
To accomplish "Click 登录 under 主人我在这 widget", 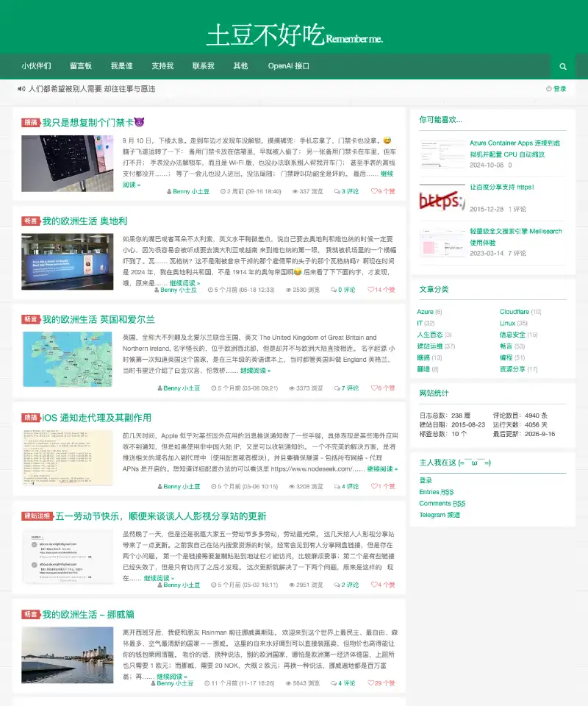I will [426, 480].
